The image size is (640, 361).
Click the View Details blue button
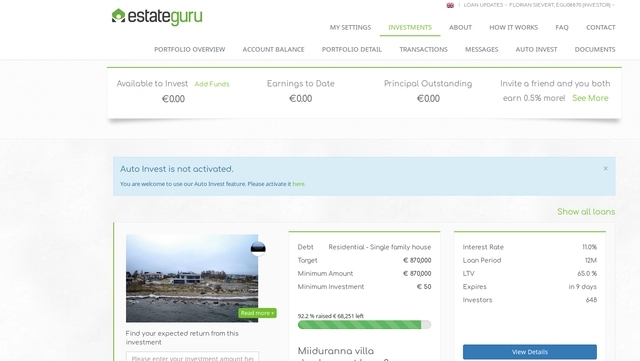point(529,352)
